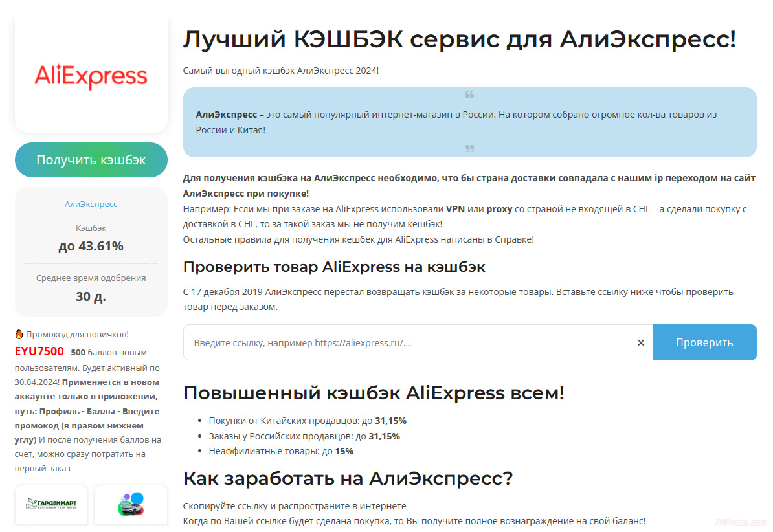Viewport: 773px width, 532px height.
Task: Click the blue AliExpress description quote block
Action: click(469, 122)
